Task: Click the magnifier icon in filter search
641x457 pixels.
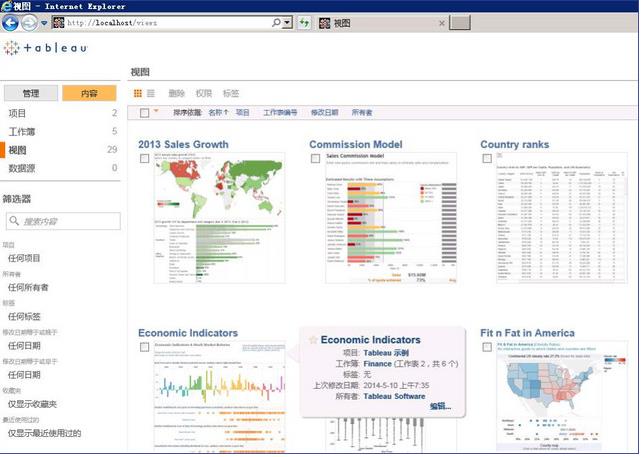Action: [x=14, y=221]
